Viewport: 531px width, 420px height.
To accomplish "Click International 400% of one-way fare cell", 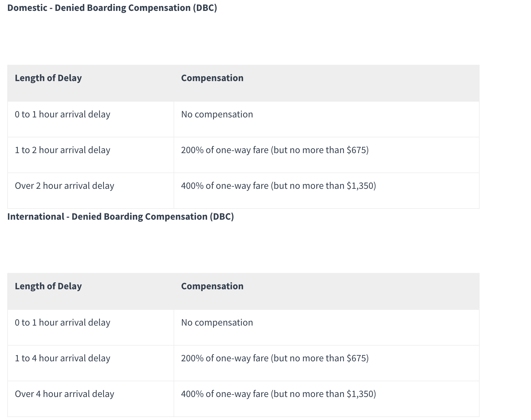I will (x=278, y=394).
